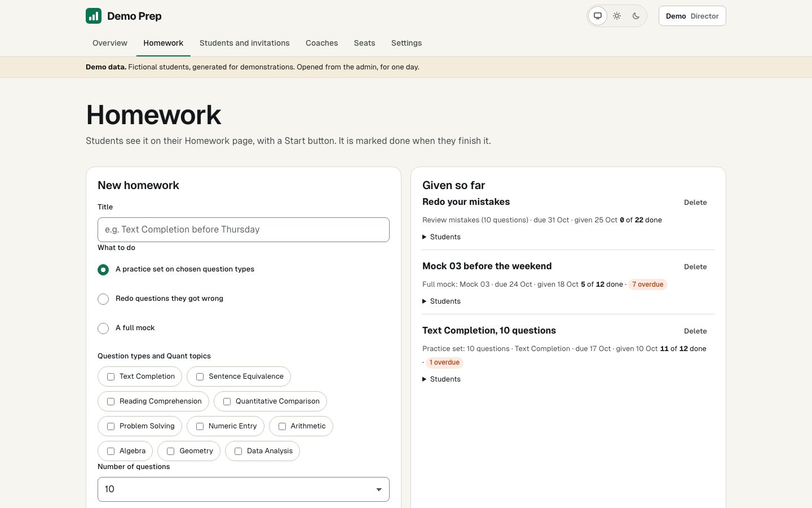Open the Settings tab
812x508 pixels.
tap(407, 43)
